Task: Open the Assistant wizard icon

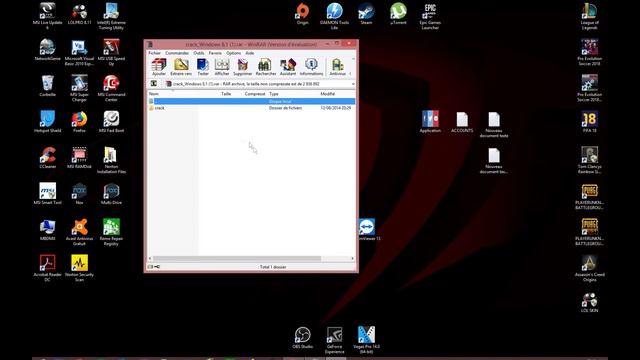Action: tap(288, 67)
